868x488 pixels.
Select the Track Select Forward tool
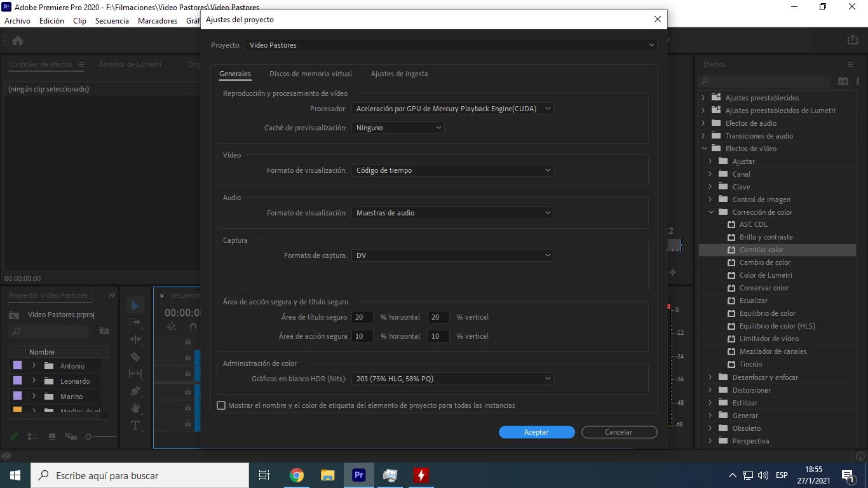(135, 323)
